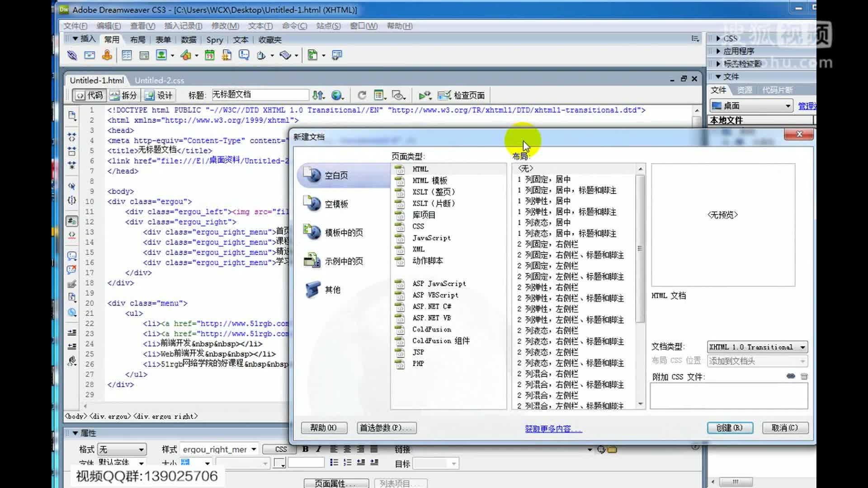Open file management icon in document toolbar
Viewport: 868px width, 488px height.
point(318,95)
